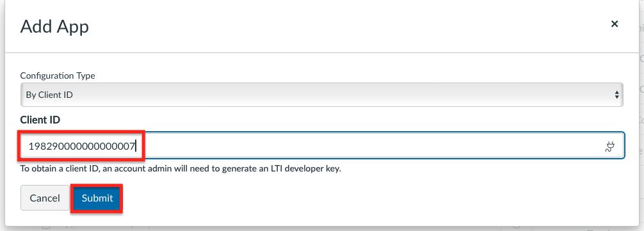Click the help text about obtaining a client ID
The width and height of the screenshot is (644, 231).
(181, 169)
